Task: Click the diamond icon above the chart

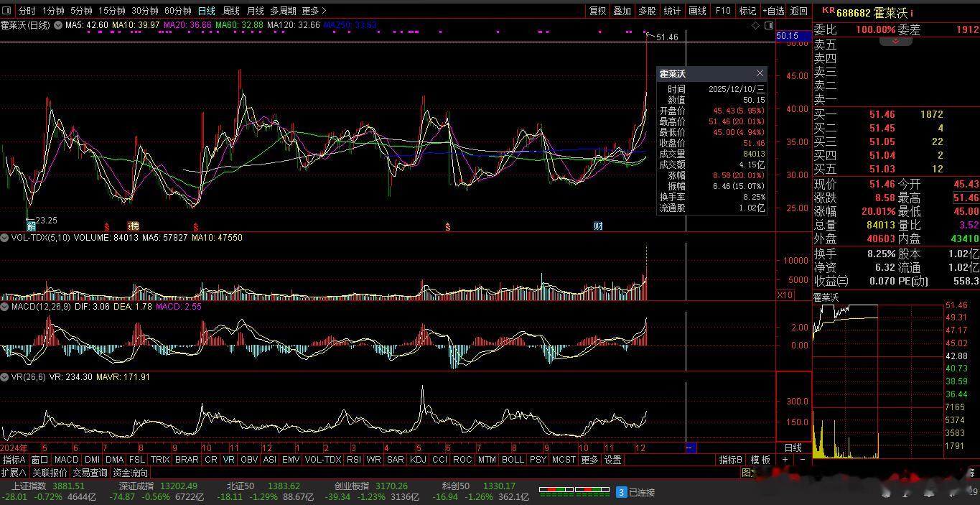Action: (755, 26)
